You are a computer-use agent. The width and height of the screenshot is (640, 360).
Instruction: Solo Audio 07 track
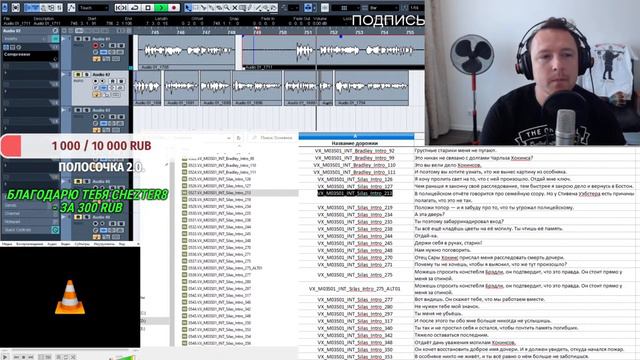tap(87, 75)
